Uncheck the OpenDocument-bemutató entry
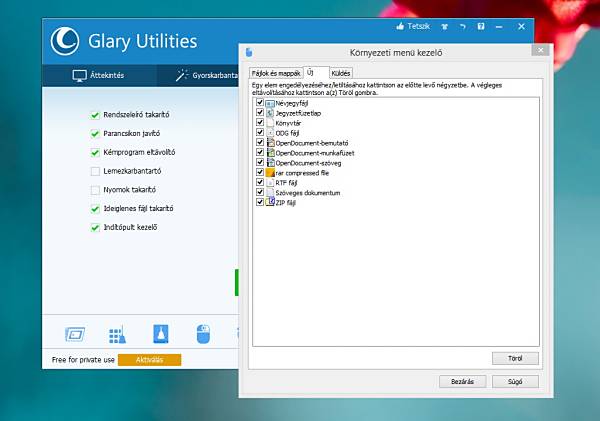 [x=260, y=142]
